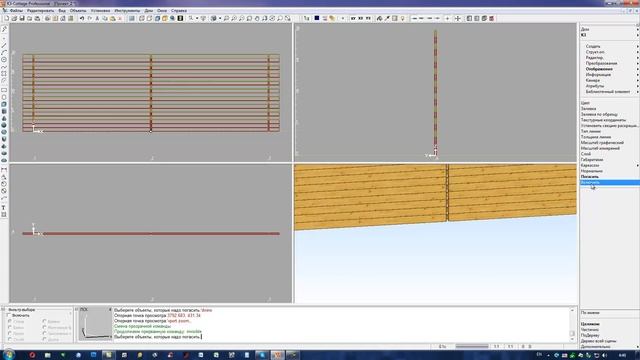
Task: Expand the Камера submenu arrow
Action: [637, 80]
